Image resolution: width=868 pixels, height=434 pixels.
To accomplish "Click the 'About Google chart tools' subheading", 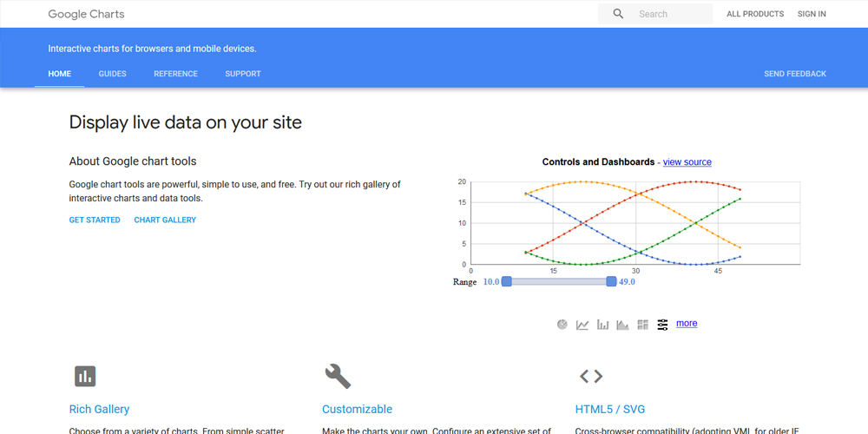I will click(x=133, y=161).
